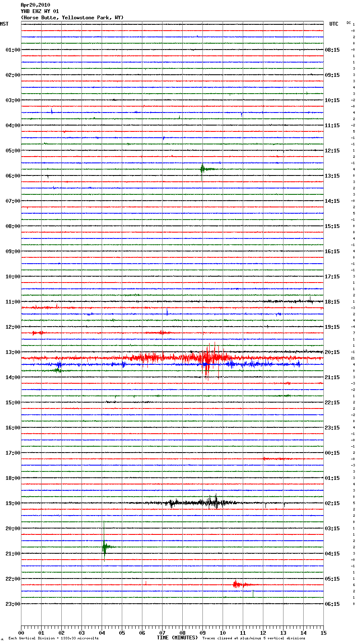Click the "02:15" UTC time label
357x644 pixels.
coord(332,503)
